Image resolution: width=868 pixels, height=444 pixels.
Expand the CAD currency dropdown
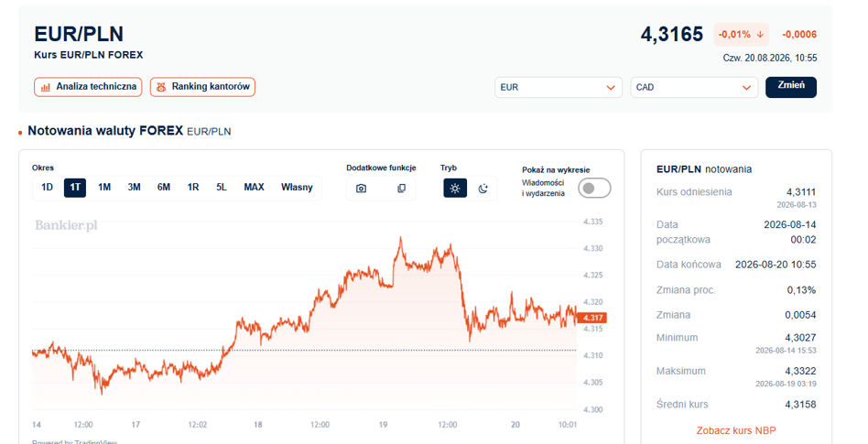694,88
